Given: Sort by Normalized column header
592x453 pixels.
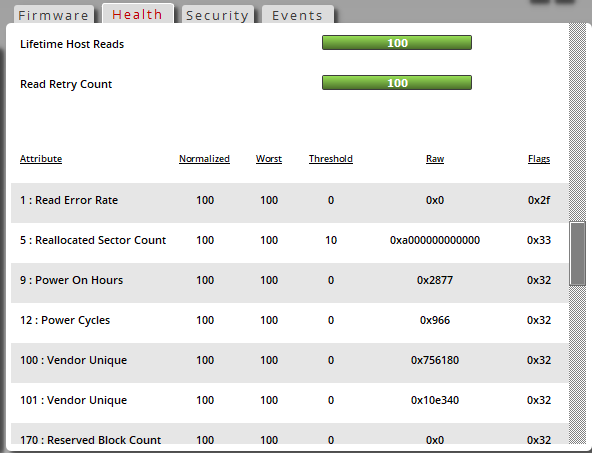Looking at the screenshot, I should (x=204, y=159).
